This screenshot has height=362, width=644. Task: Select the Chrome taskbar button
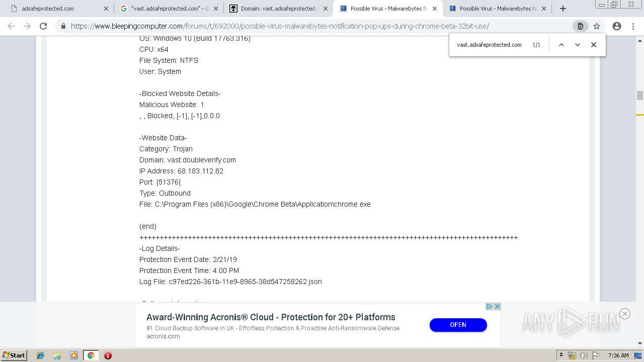[x=91, y=355]
